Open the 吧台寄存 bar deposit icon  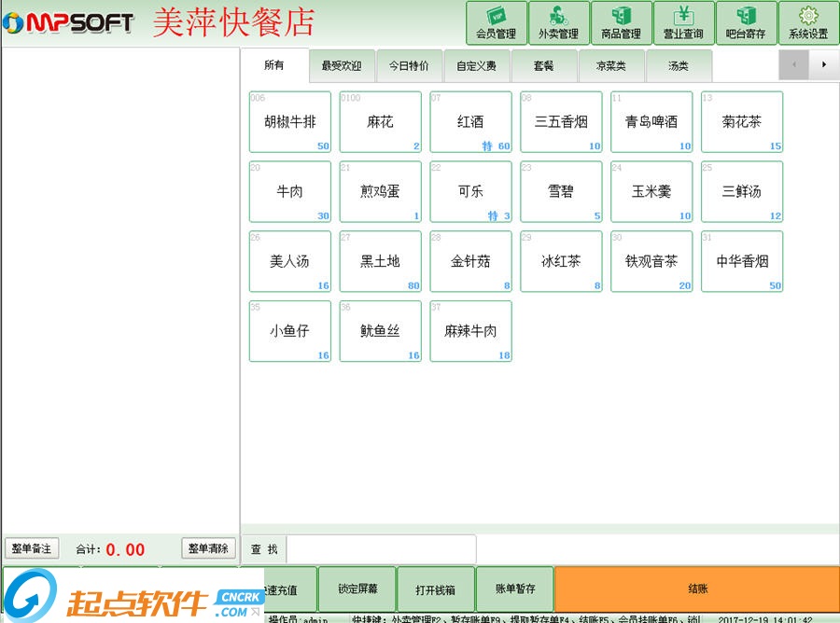pos(747,22)
